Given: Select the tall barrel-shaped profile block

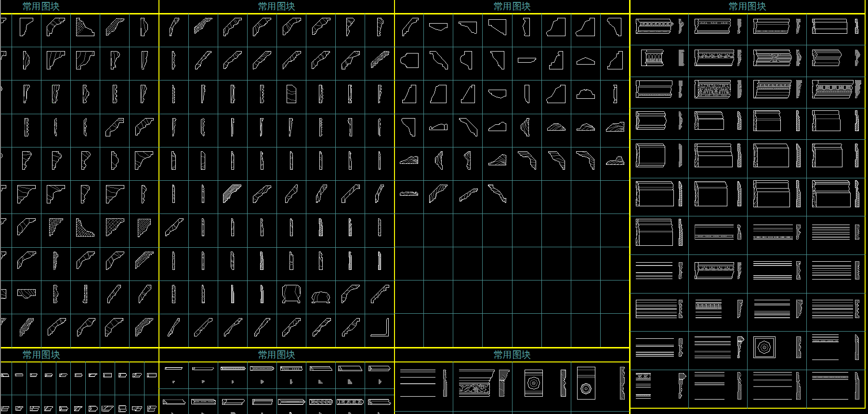Looking at the screenshot, I should click(291, 294).
